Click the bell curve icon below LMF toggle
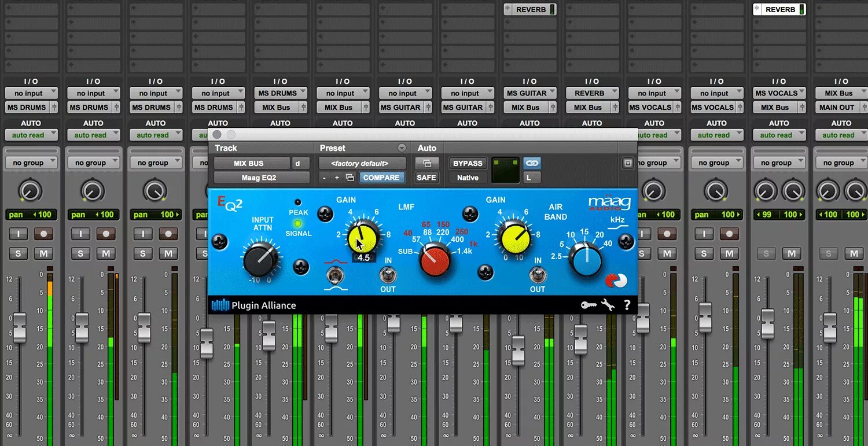Screen dimensions: 868x446 pyautogui.click(x=336, y=287)
